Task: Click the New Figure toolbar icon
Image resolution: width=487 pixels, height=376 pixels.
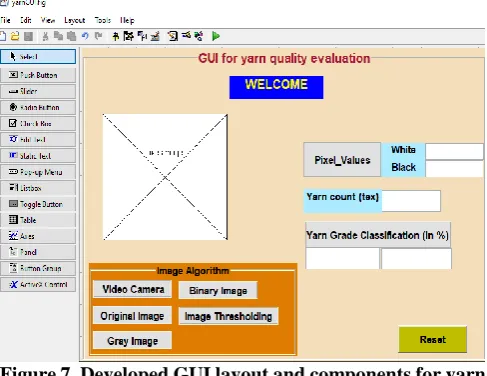Action: (x=3, y=36)
